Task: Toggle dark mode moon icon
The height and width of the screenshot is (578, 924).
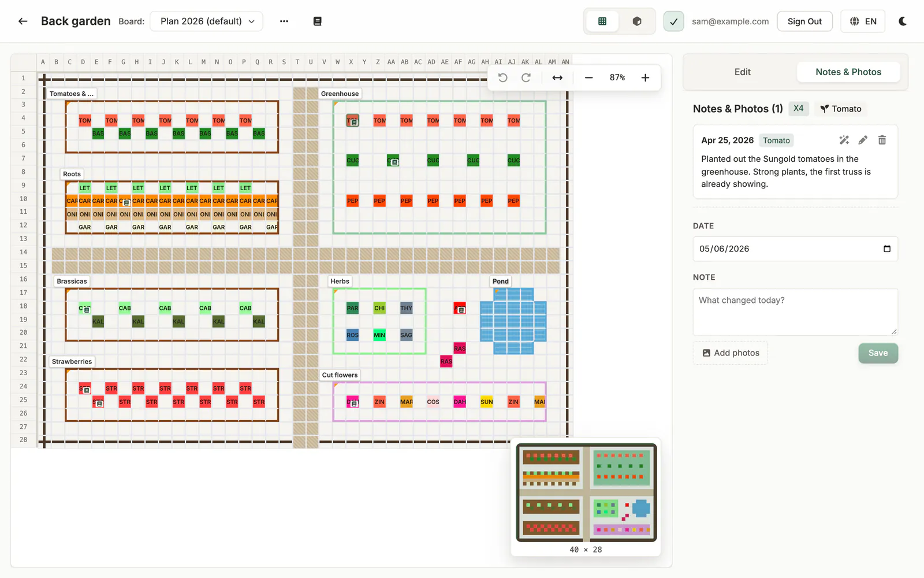Action: (903, 21)
